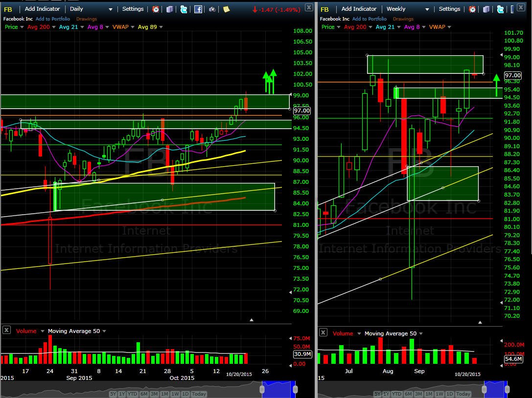Open Drawings link in Weekly chart
This screenshot has height=398, width=532.
click(403, 19)
